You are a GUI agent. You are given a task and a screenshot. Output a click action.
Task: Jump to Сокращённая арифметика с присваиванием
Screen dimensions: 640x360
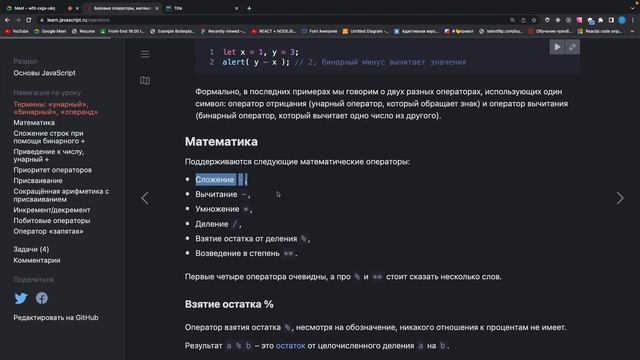[61, 195]
